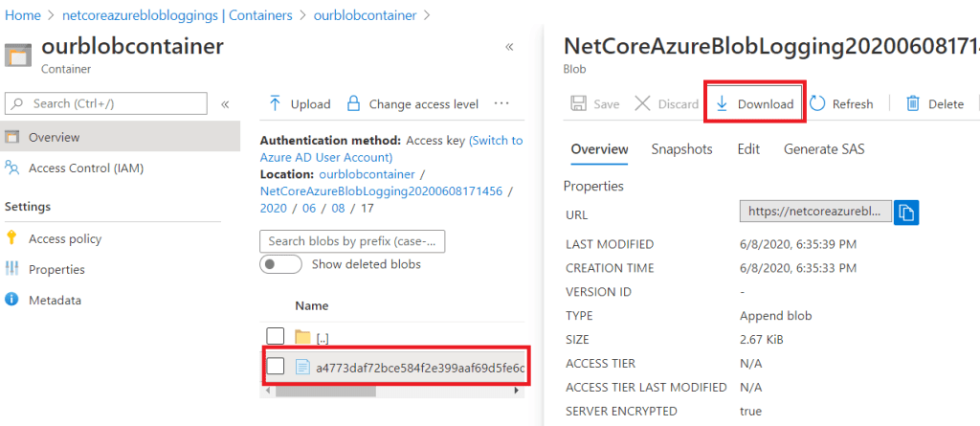The image size is (980, 426).
Task: Click the Refresh icon
Action: tap(818, 103)
